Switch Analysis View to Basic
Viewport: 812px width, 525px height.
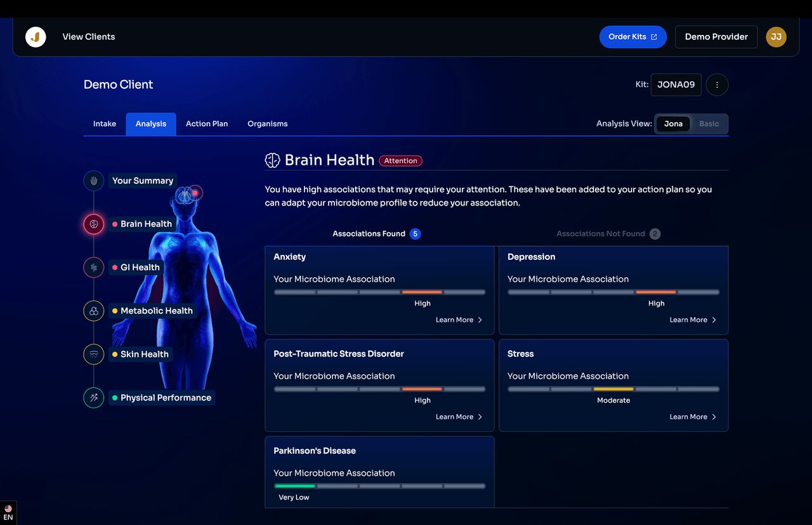(709, 124)
